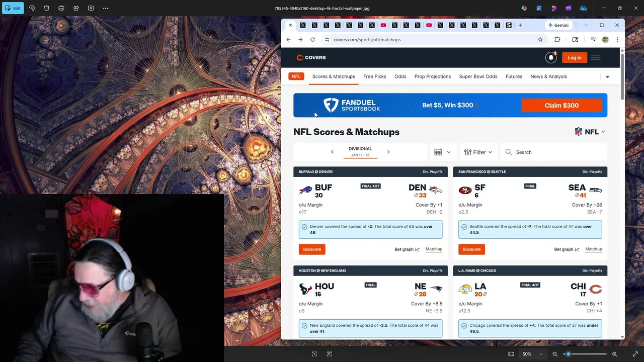
Task: Open the Covers hamburger menu
Action: [596, 57]
